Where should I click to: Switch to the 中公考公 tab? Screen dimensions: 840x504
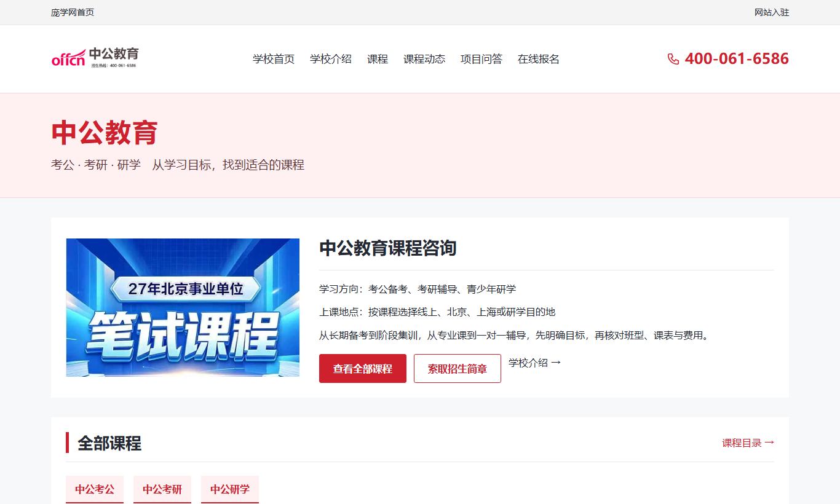coord(95,489)
